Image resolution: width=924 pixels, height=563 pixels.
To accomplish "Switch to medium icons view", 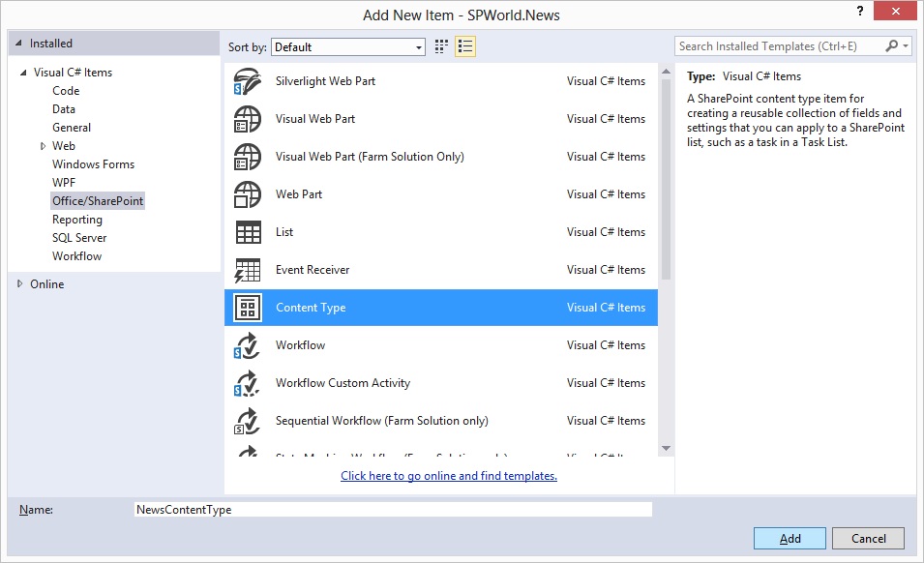I will tap(441, 46).
